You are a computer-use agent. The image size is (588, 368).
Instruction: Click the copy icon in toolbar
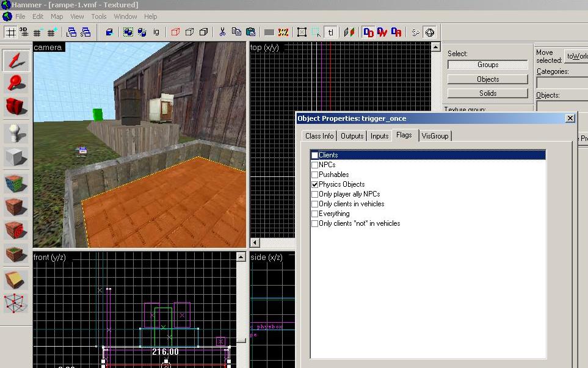click(236, 32)
